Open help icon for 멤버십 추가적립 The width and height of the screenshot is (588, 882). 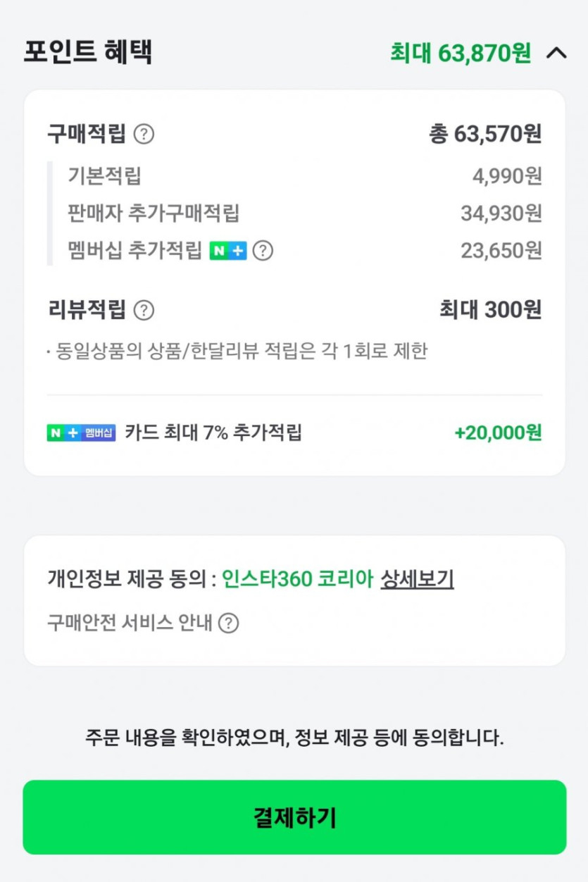[x=263, y=250]
